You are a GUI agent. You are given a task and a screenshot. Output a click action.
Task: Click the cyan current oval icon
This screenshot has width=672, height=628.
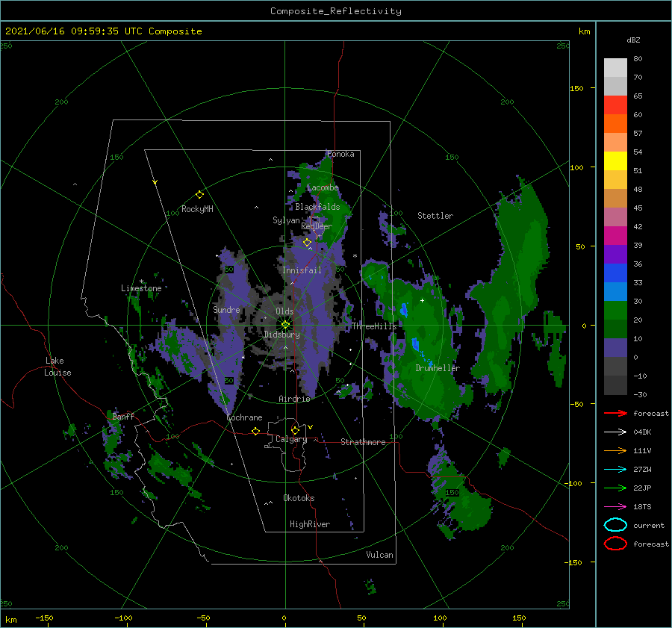[x=615, y=525]
